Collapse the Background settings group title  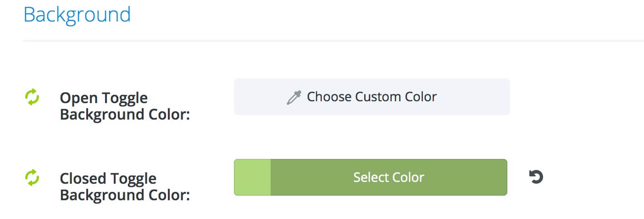tap(77, 14)
